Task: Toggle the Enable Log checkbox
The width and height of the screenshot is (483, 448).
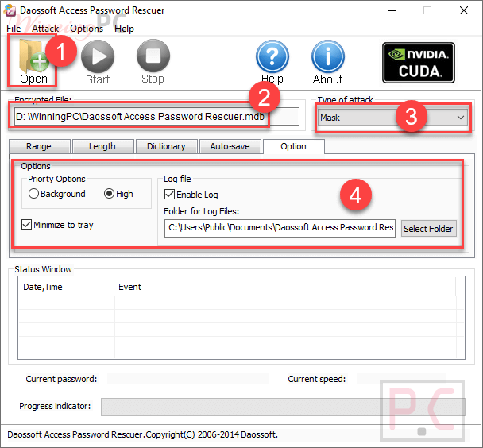Action: pyautogui.click(x=169, y=195)
